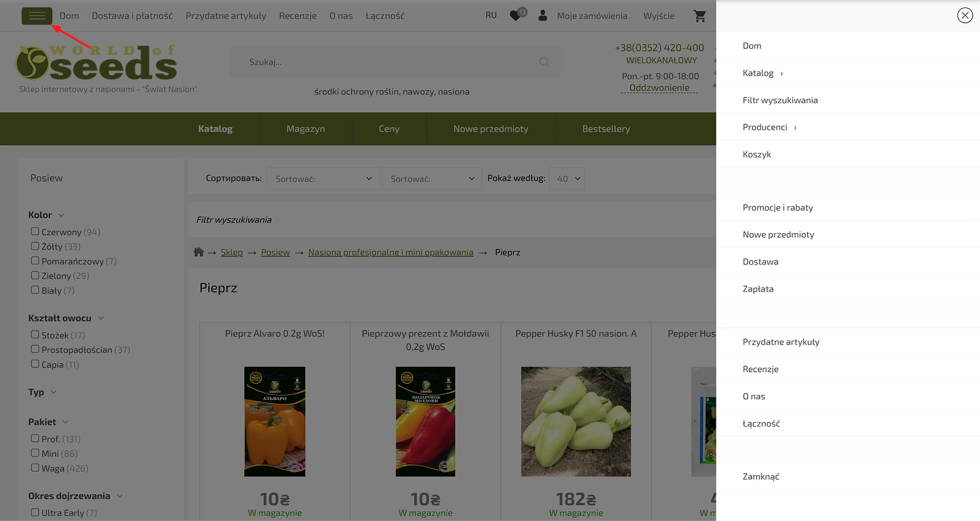
Task: Click the home icon in breadcrumbs
Action: [x=199, y=252]
